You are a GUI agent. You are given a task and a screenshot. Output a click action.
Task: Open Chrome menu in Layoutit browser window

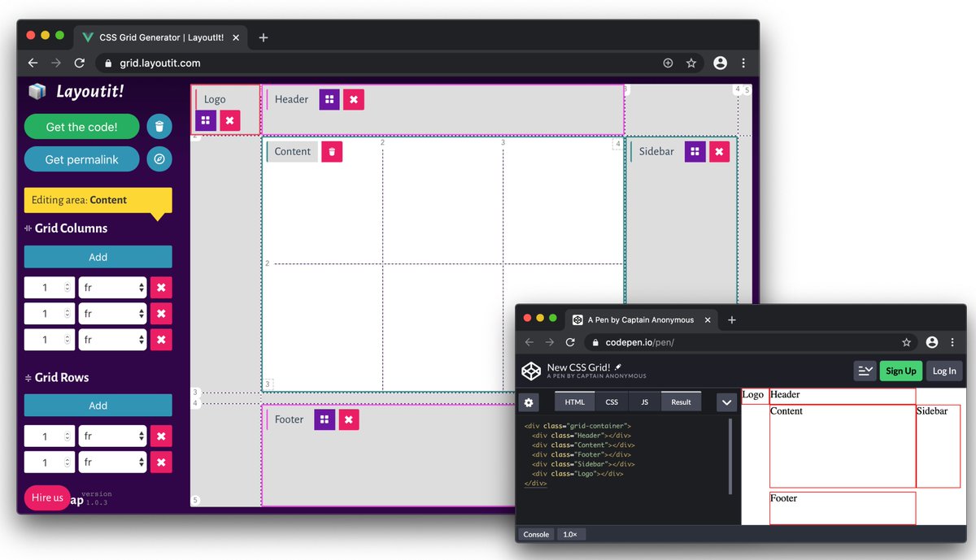[743, 63]
